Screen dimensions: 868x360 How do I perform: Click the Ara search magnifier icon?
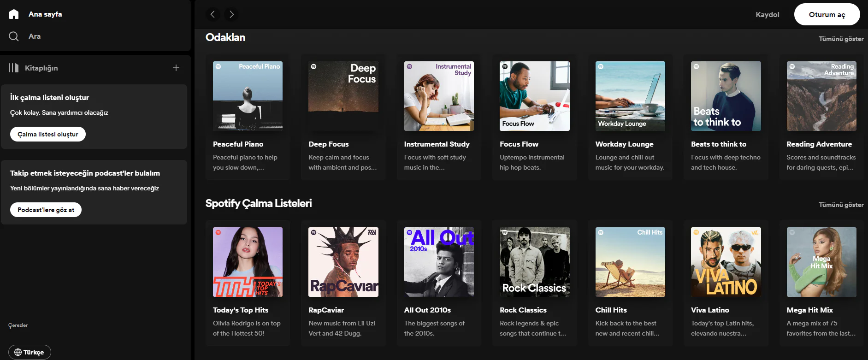click(14, 36)
